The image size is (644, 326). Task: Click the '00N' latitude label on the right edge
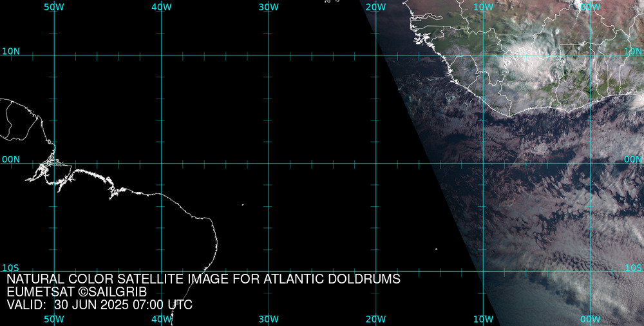tap(633, 160)
